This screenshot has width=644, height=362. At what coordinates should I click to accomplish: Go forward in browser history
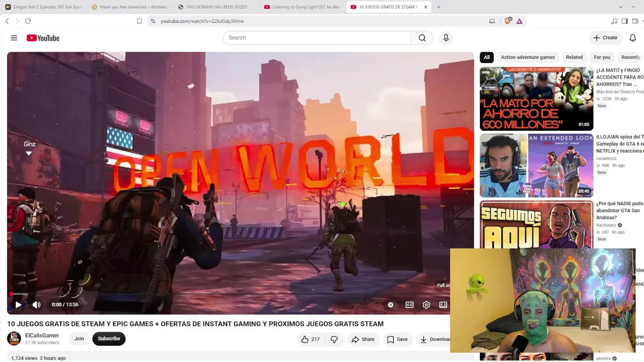pyautogui.click(x=17, y=21)
